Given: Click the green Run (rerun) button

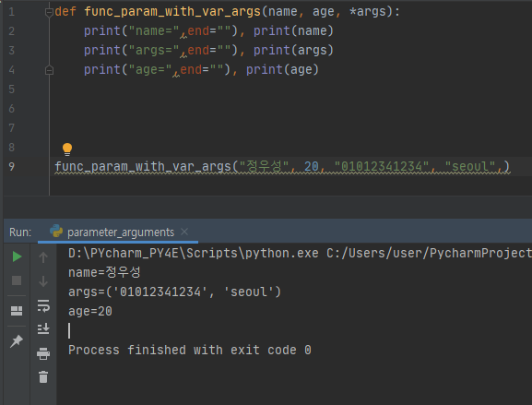Looking at the screenshot, I should (17, 256).
